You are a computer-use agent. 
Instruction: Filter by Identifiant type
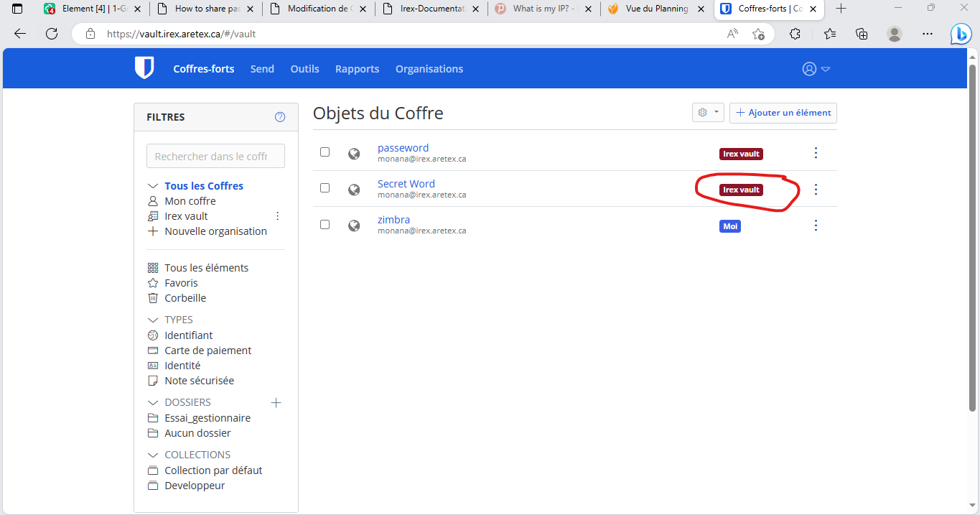189,335
